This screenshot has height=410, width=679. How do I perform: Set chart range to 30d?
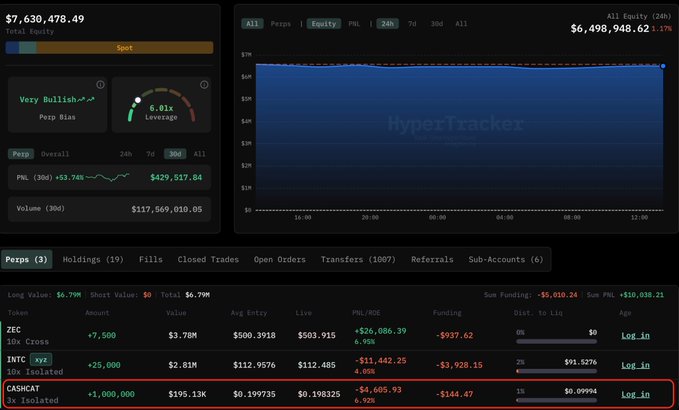click(x=436, y=24)
